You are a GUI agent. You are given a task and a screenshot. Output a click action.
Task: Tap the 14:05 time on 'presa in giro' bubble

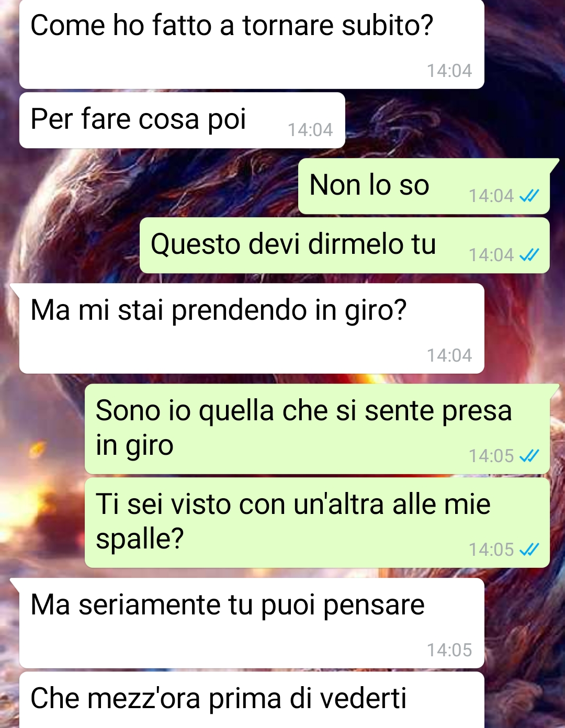pos(491,456)
